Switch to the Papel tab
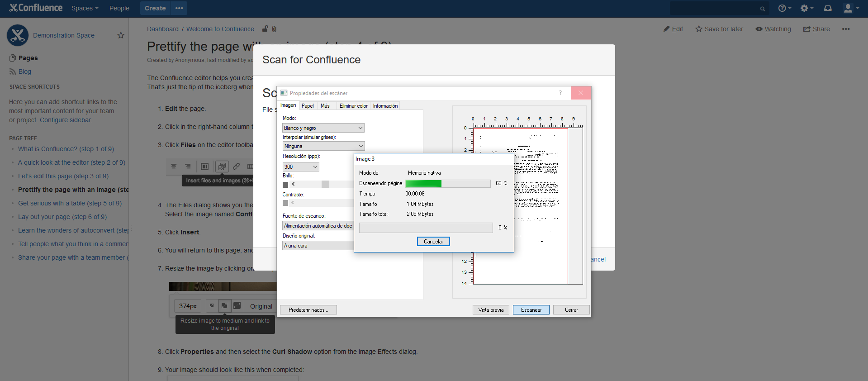 [308, 106]
